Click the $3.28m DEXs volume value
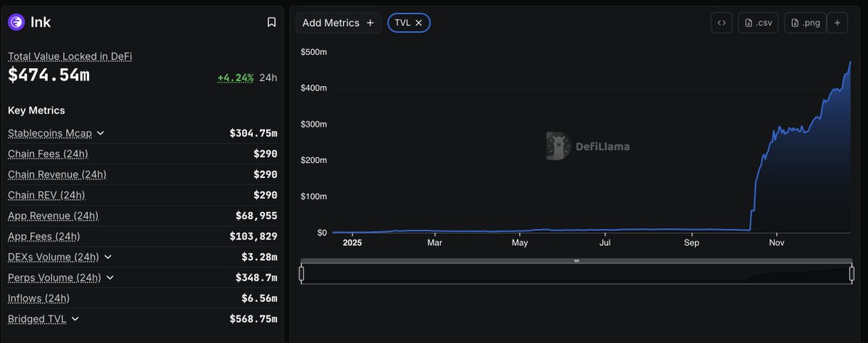This screenshot has height=343, width=868. [x=259, y=257]
